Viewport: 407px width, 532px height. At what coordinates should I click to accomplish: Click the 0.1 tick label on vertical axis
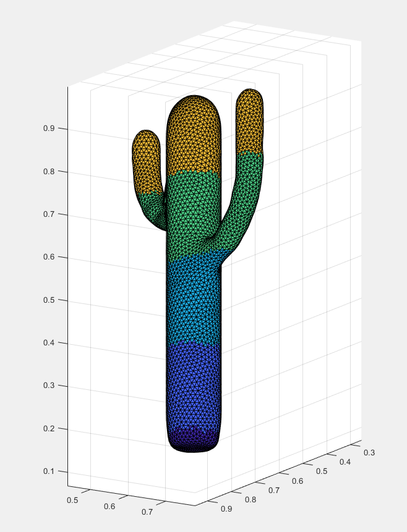pos(49,471)
